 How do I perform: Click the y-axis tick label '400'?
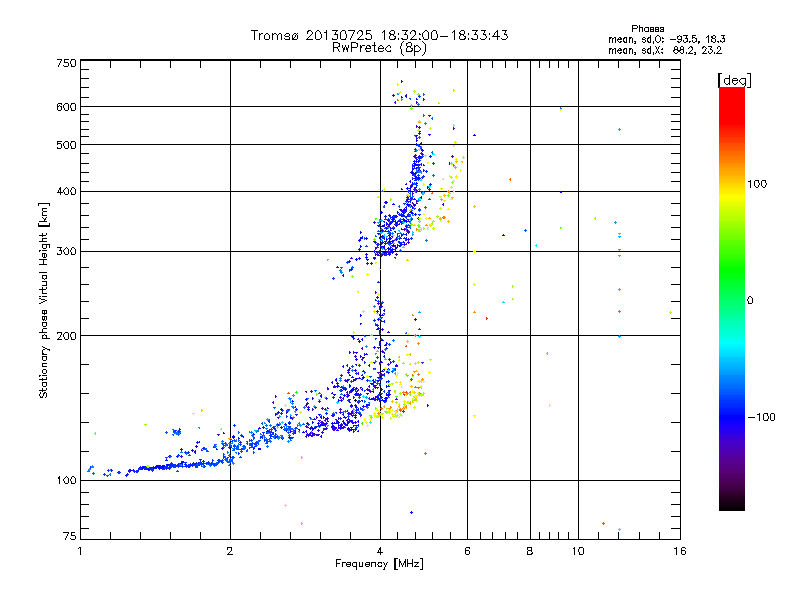[66, 192]
